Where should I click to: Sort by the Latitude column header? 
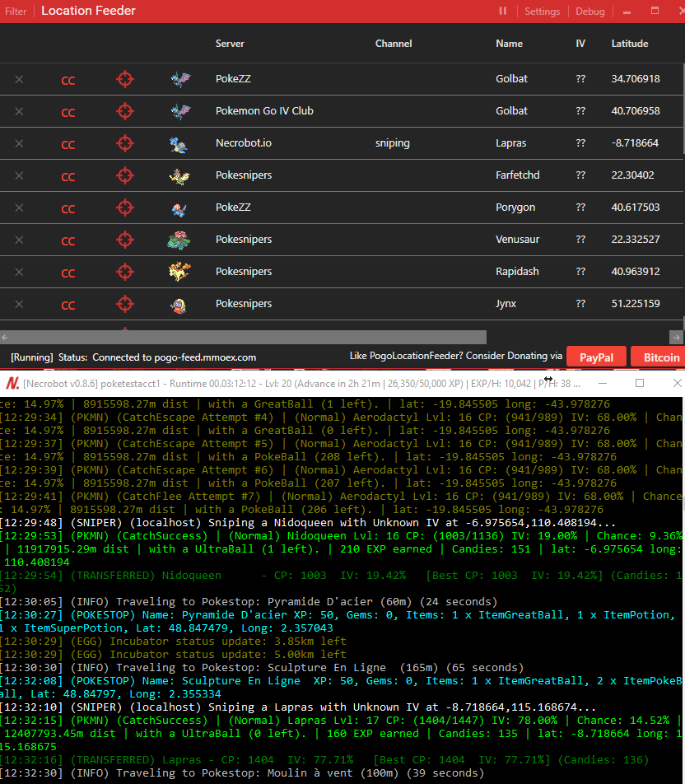pos(630,44)
